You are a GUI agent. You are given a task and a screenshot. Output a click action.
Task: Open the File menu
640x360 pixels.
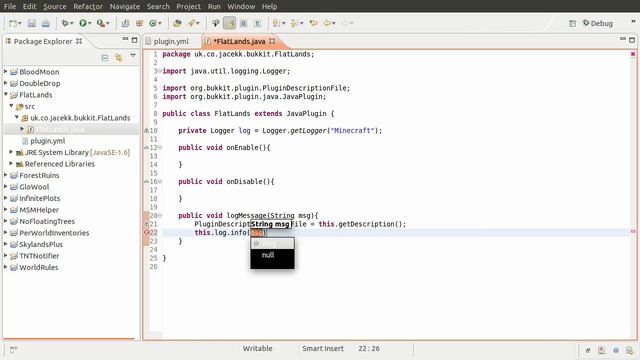[x=10, y=6]
